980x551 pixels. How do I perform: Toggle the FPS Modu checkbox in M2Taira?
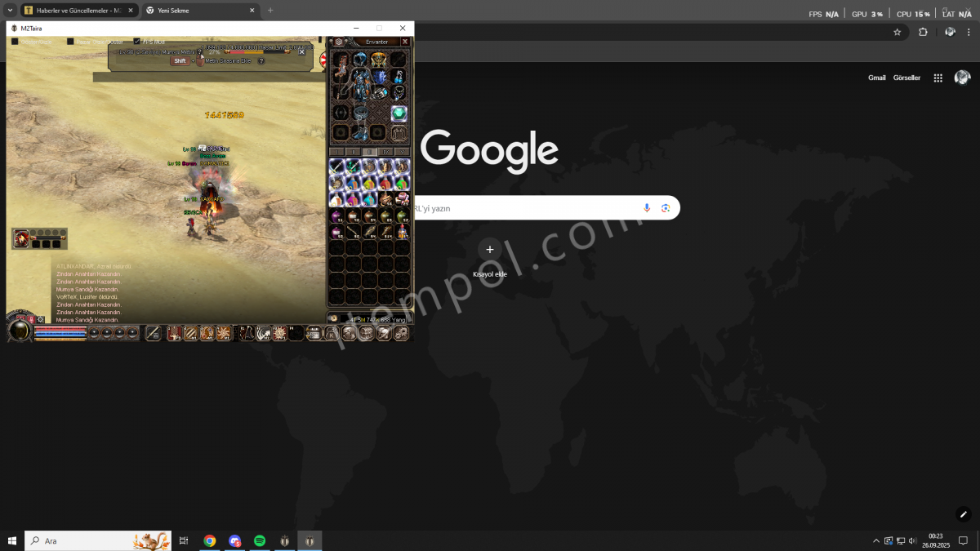[136, 41]
